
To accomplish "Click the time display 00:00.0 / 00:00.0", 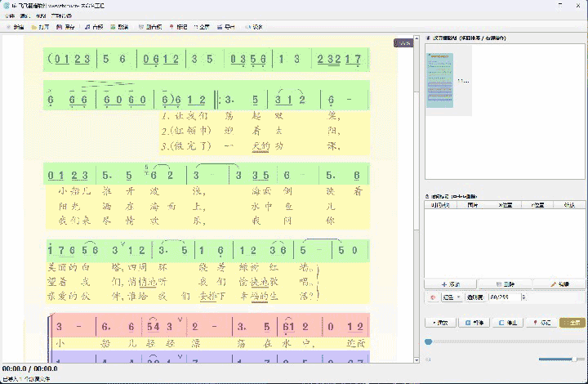I will (x=30, y=368).
